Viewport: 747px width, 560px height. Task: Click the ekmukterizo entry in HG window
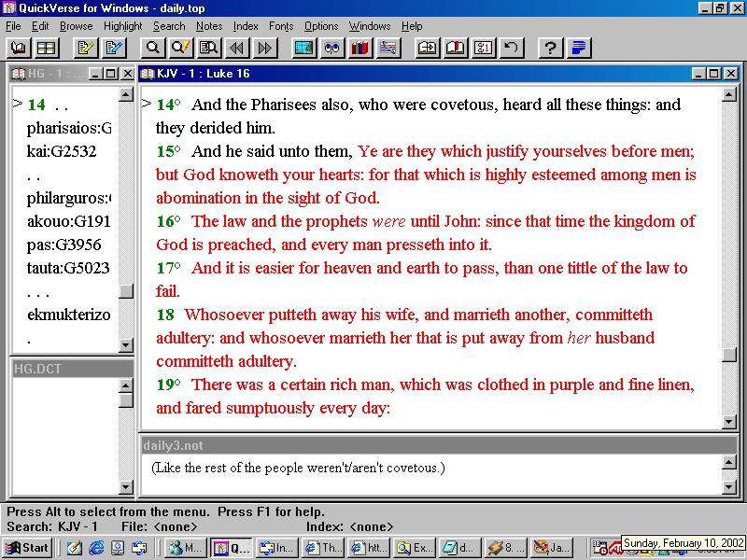69,315
